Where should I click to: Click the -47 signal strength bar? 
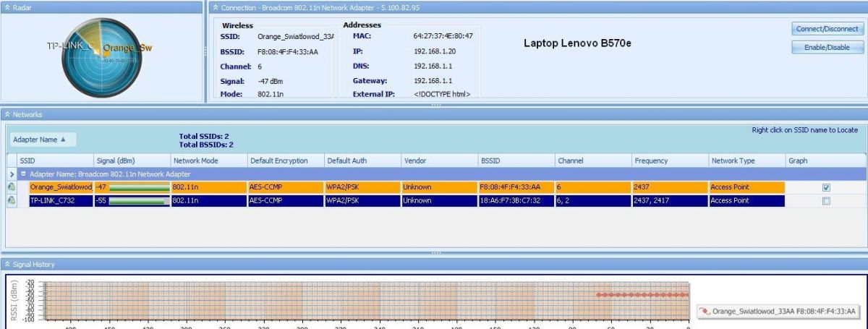point(139,187)
